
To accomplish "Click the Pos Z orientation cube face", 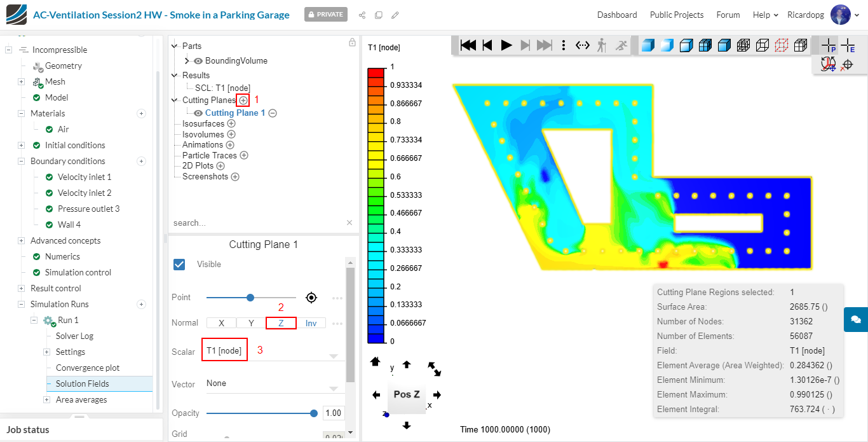I will (x=406, y=394).
